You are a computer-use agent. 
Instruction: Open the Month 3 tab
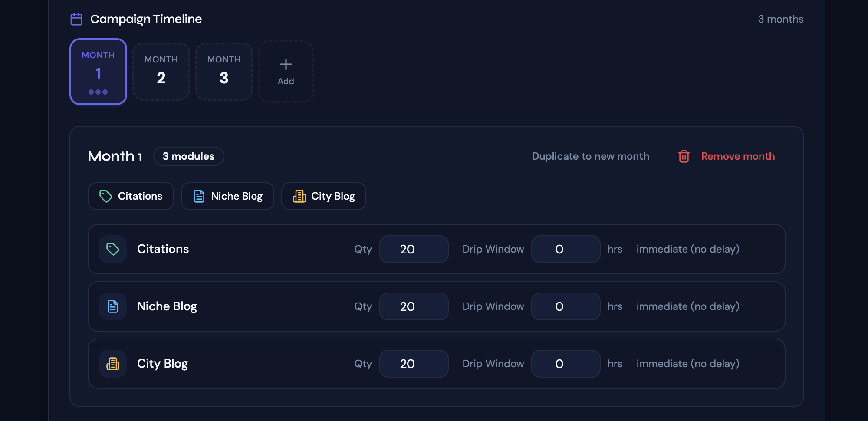click(224, 72)
